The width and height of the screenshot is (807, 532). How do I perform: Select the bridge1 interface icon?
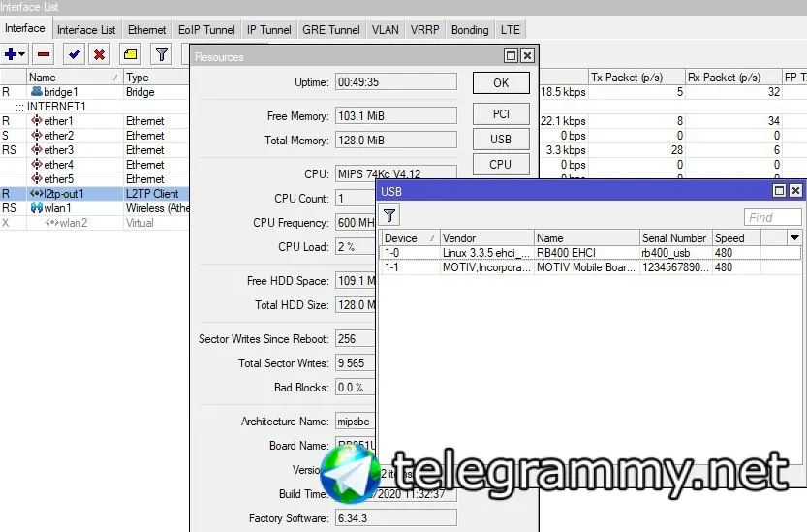[x=37, y=92]
